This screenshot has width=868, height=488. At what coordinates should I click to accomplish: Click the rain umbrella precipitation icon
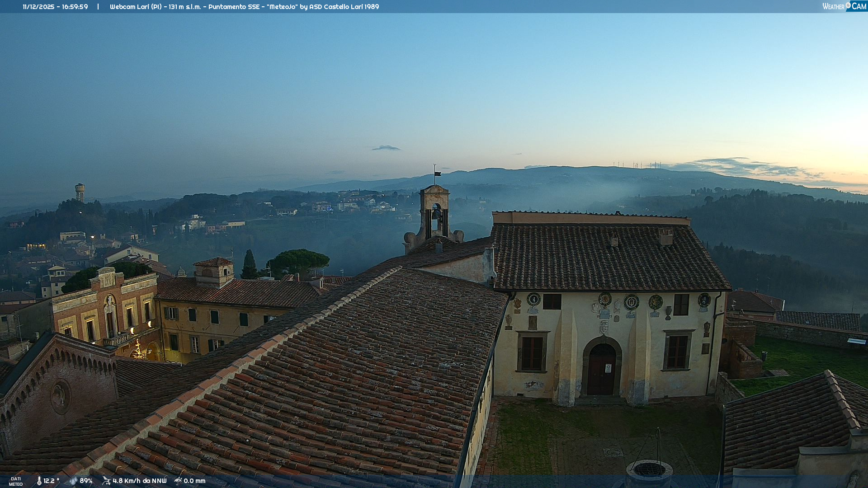tap(178, 481)
